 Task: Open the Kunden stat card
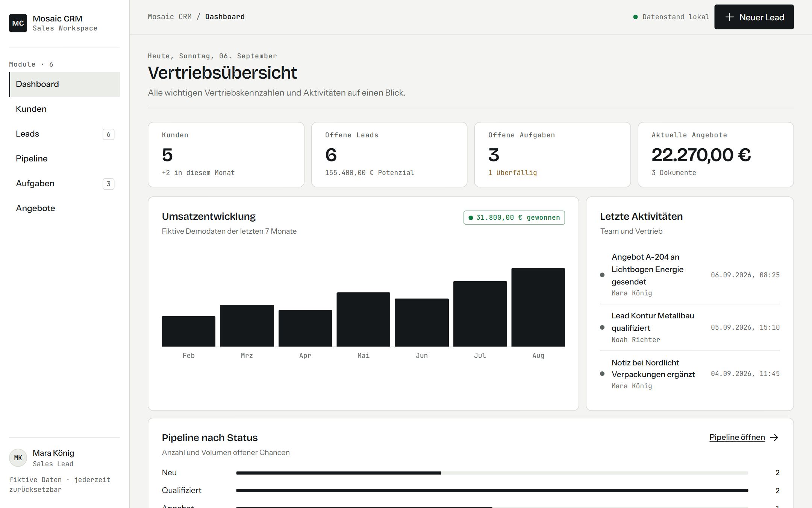click(226, 154)
